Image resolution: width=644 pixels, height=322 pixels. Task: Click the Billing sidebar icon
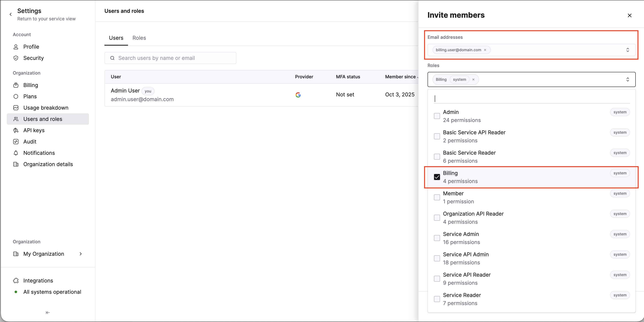click(x=16, y=85)
